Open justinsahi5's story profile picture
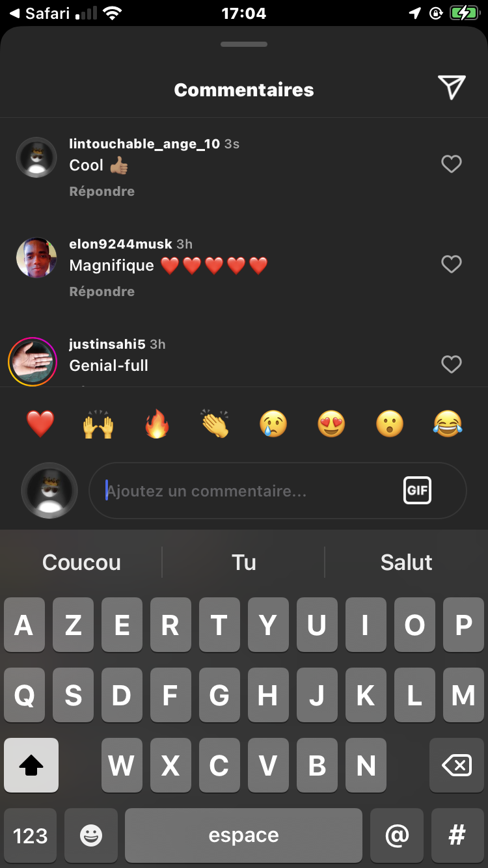Viewport: 488px width, 868px height. [x=33, y=362]
